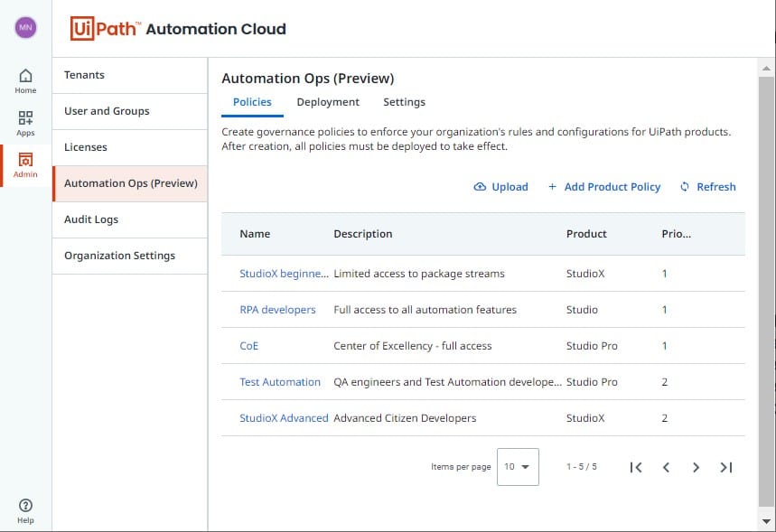Select Automation Ops (Preview) menu item

(130, 183)
